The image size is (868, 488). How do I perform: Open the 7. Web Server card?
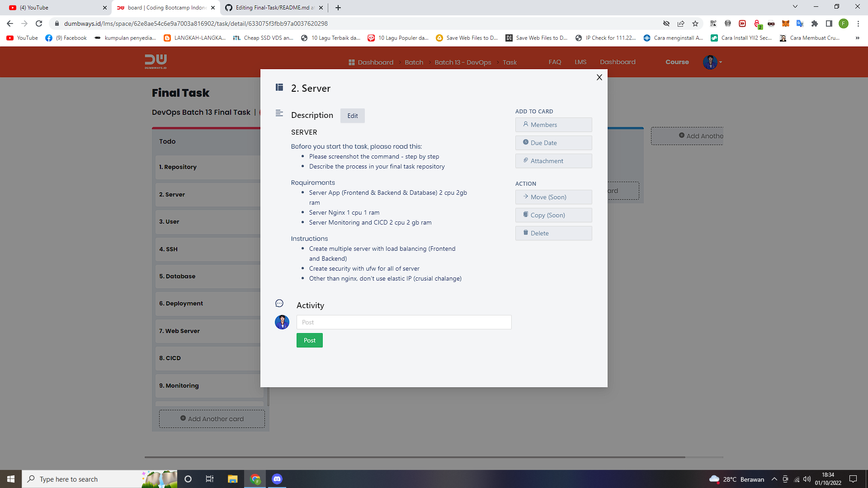tap(208, 331)
